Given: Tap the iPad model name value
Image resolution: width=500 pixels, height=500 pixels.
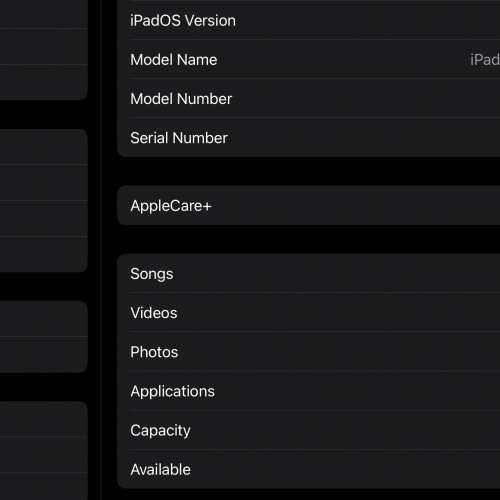Looking at the screenshot, I should [484, 60].
